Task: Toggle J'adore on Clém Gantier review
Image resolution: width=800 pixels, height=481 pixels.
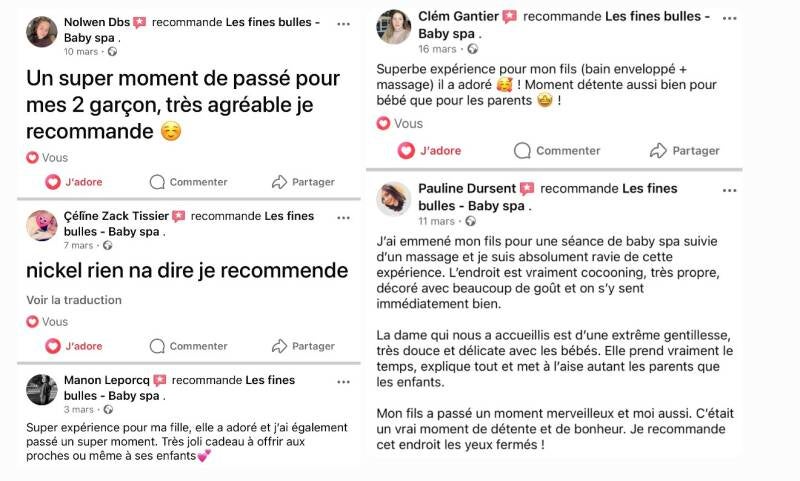Action: tap(406, 150)
